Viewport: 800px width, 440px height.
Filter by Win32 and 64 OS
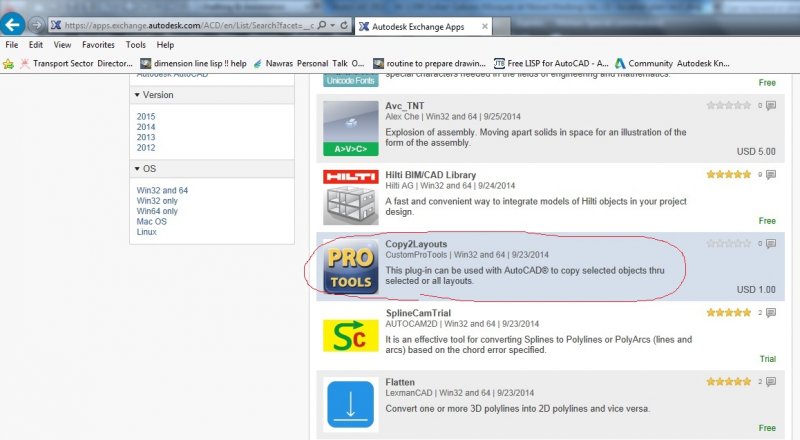[x=162, y=190]
